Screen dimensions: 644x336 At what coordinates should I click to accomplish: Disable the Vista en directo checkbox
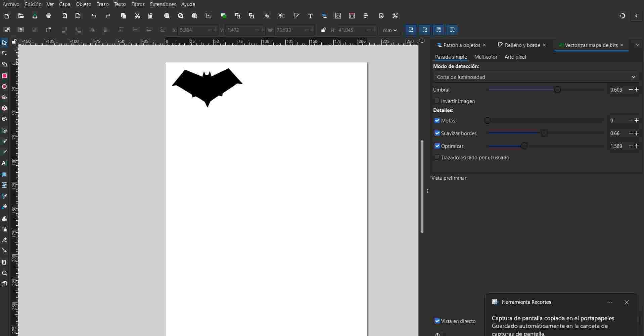[x=437, y=321]
